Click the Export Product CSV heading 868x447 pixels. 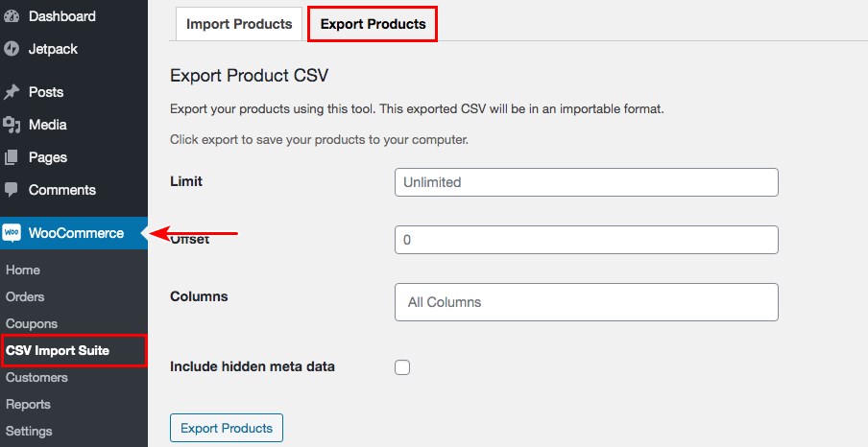coord(249,75)
